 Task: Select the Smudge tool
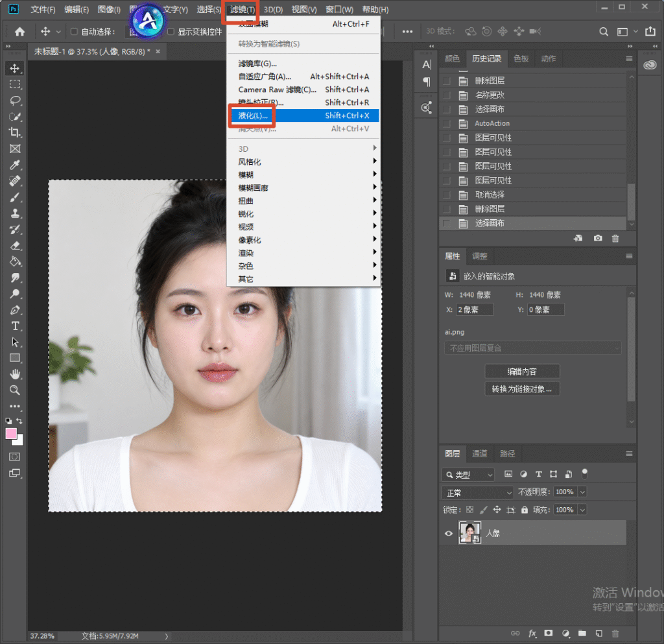pos(15,278)
